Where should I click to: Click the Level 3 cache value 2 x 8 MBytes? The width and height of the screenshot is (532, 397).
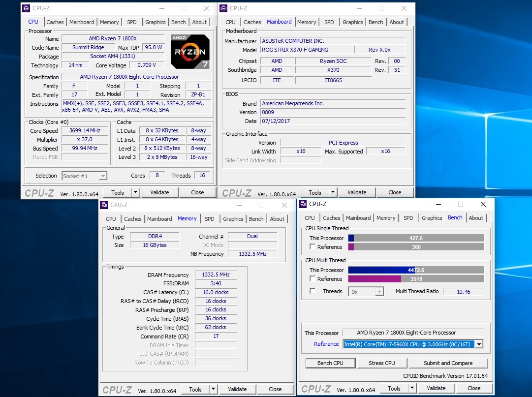click(x=162, y=157)
